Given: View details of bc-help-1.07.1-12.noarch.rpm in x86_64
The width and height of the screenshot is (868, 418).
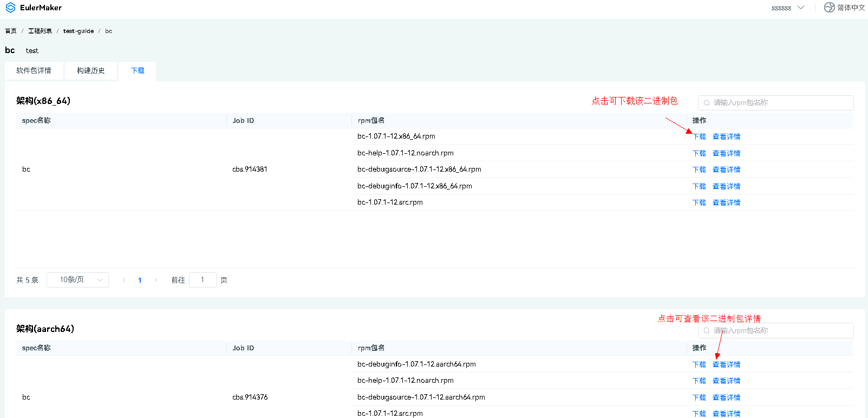Looking at the screenshot, I should [x=726, y=153].
